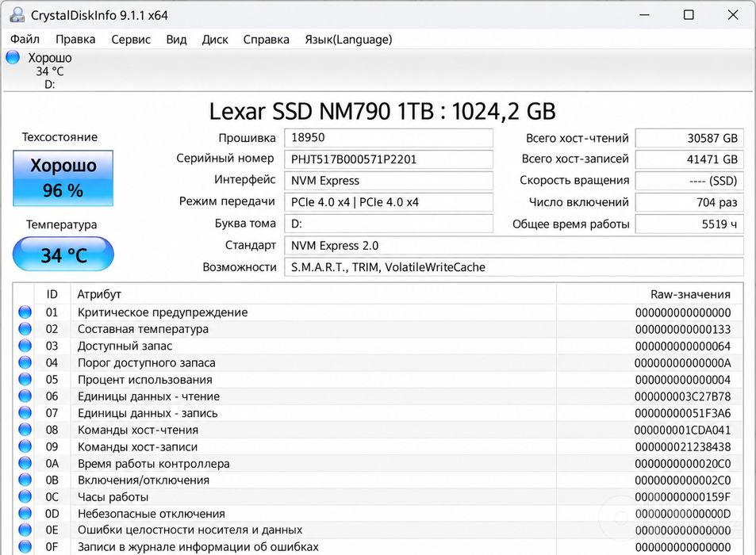The image size is (756, 555).
Task: Click status orb for Доступный запас row
Action: click(x=25, y=346)
